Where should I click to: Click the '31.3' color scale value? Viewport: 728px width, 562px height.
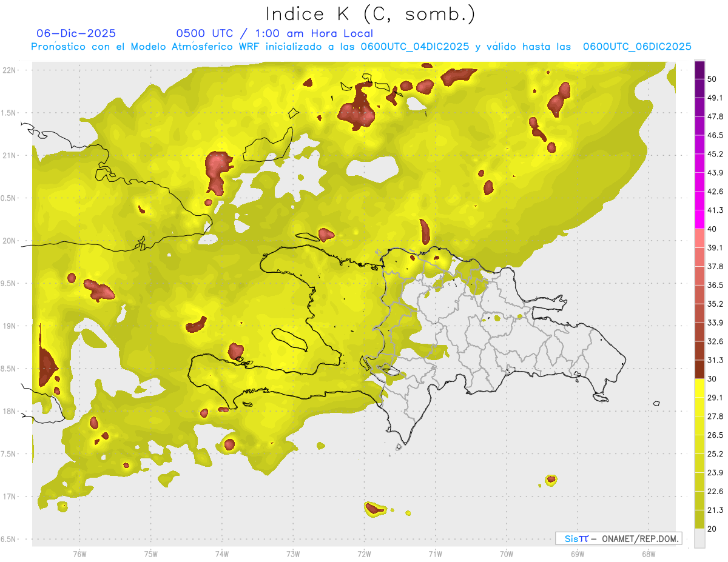(x=715, y=360)
